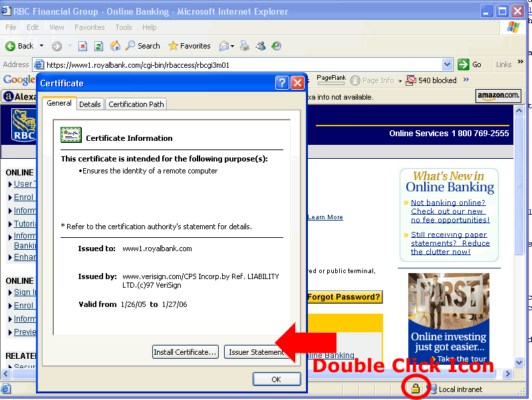This screenshot has width=532, height=400.
Task: Open the Sign In link in left sidebar
Action: (x=25, y=292)
